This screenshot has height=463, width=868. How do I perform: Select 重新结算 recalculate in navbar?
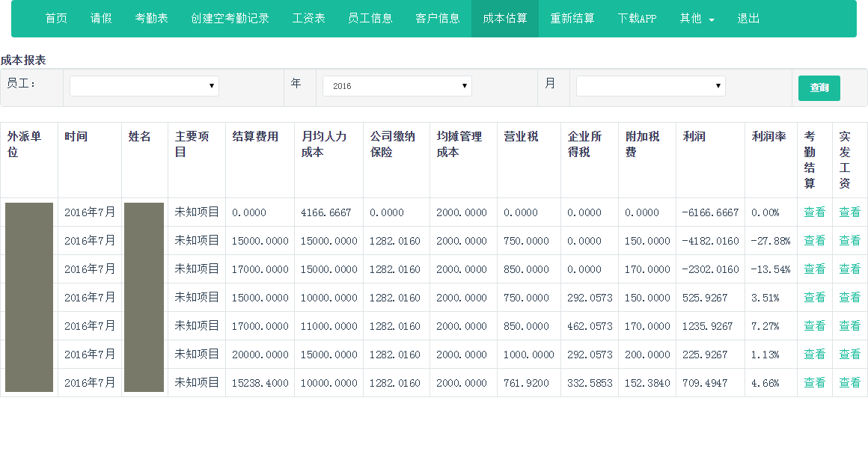572,19
